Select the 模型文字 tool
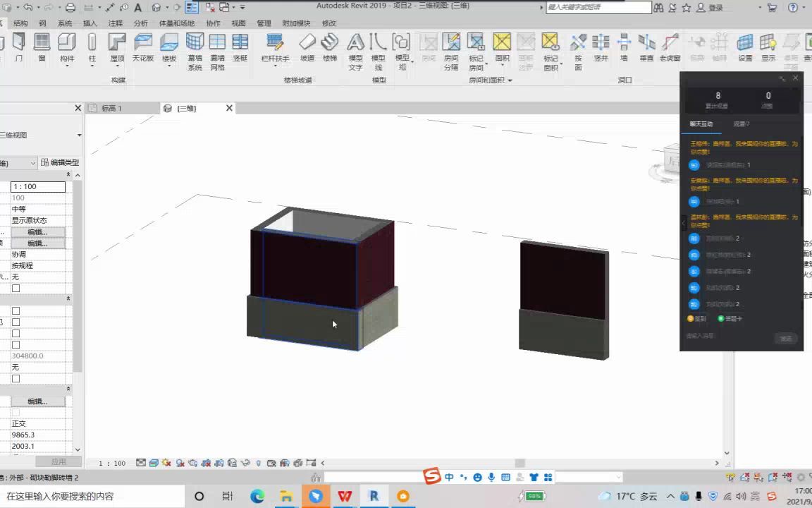The height and width of the screenshot is (508, 812). (x=355, y=49)
